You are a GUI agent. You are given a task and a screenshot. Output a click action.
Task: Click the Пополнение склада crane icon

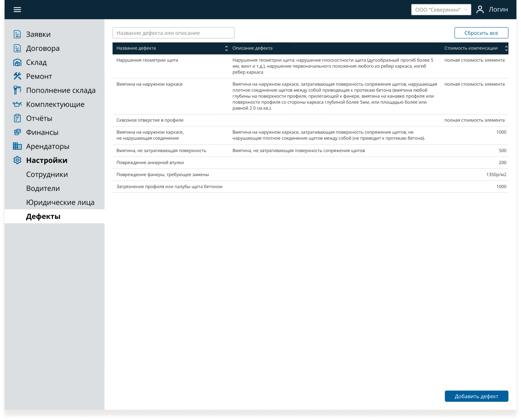pyautogui.click(x=17, y=90)
